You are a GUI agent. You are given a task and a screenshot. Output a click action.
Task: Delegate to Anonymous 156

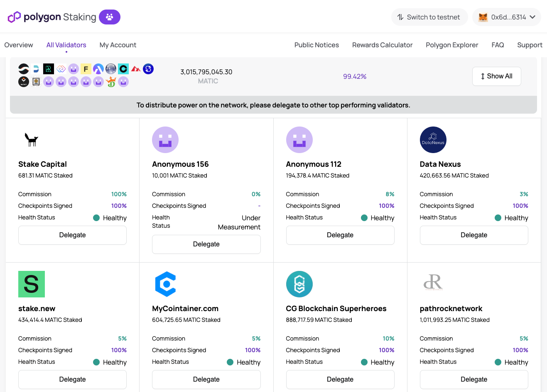click(x=206, y=244)
